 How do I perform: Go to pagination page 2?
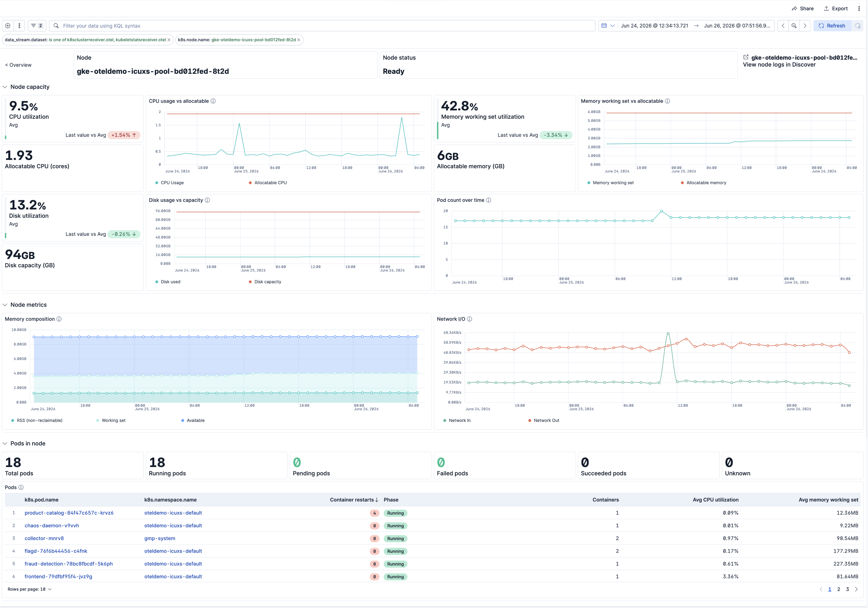coord(838,589)
